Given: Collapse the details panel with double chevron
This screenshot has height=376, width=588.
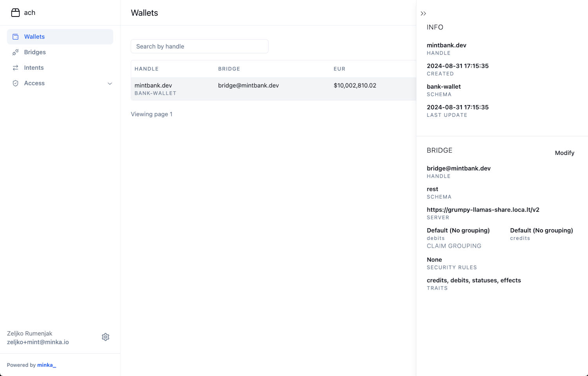Looking at the screenshot, I should [x=423, y=13].
